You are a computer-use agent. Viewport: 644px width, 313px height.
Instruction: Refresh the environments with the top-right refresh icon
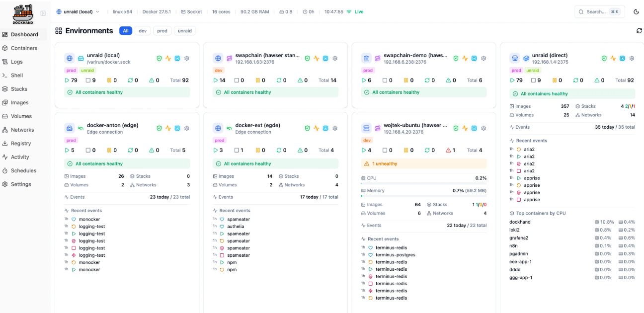coord(639,31)
